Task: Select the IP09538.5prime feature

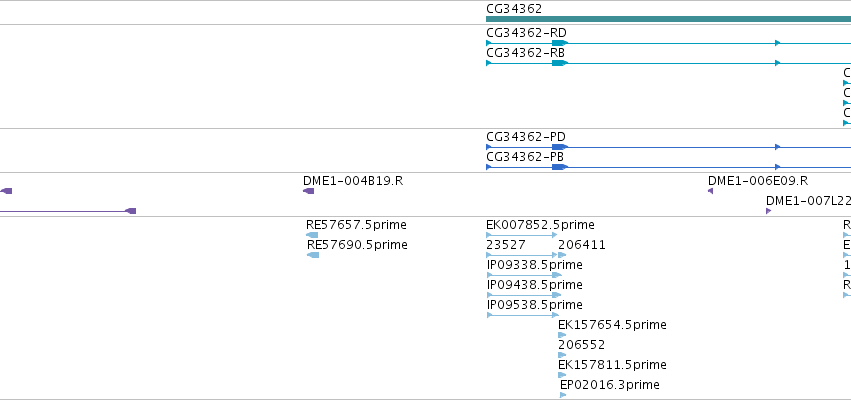Action: [523, 315]
